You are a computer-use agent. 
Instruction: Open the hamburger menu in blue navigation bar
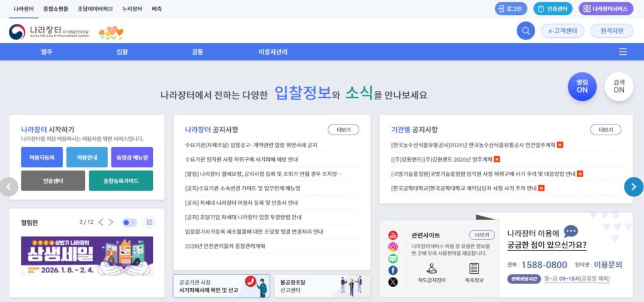[x=623, y=52]
